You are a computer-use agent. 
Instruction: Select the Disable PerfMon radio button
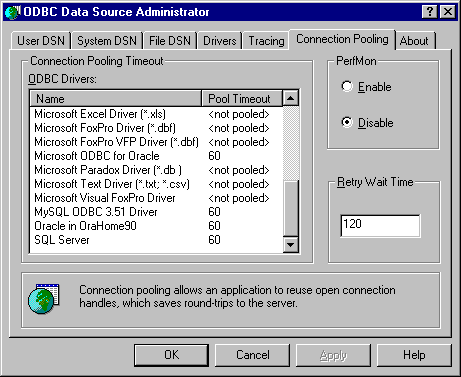tap(347, 122)
